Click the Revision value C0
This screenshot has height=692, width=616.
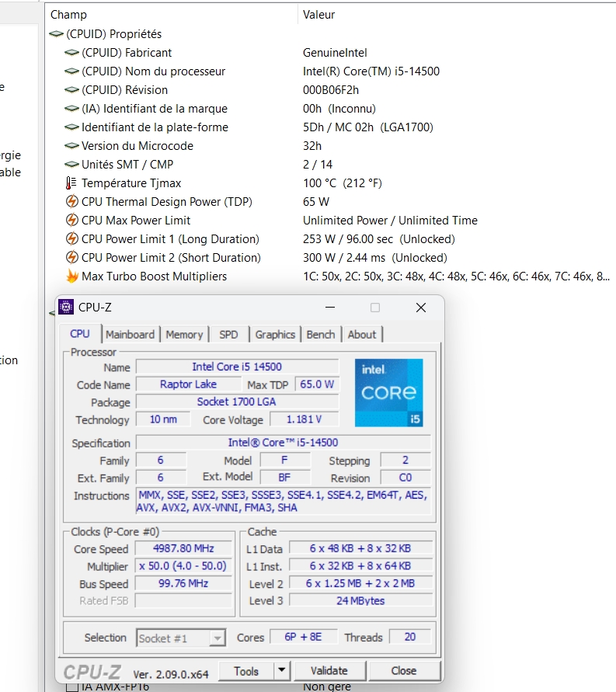tap(405, 478)
